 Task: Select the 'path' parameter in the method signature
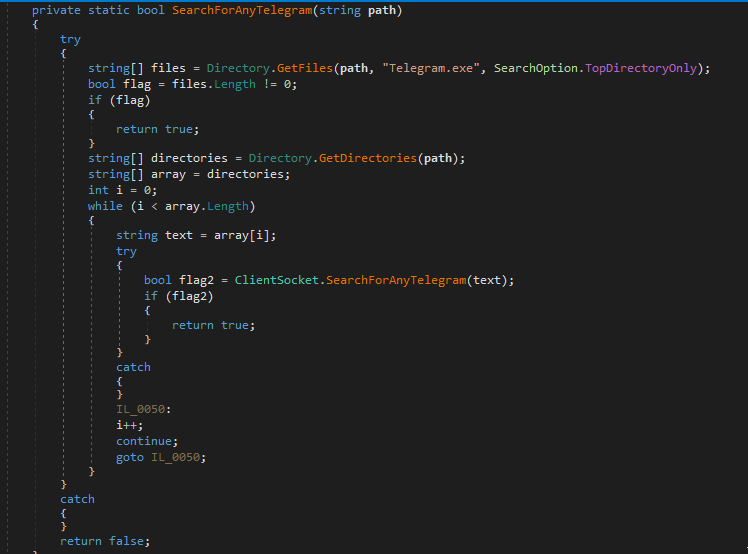coord(382,10)
